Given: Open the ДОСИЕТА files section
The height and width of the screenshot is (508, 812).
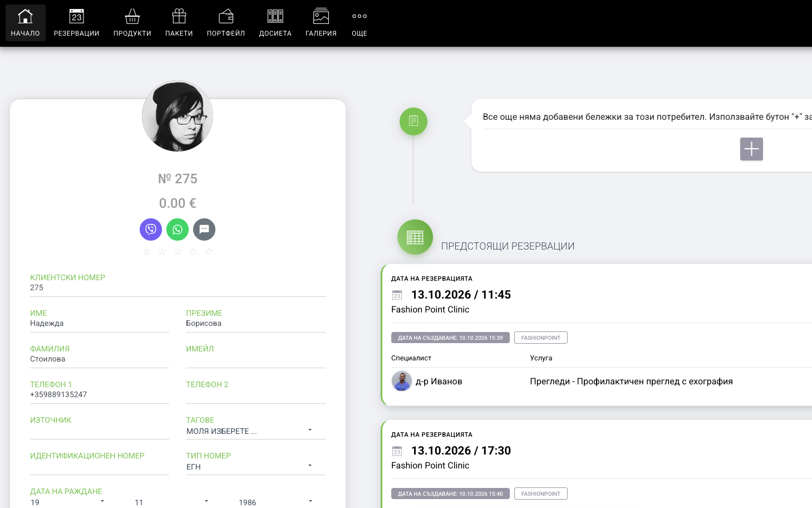Looking at the screenshot, I should point(275,23).
